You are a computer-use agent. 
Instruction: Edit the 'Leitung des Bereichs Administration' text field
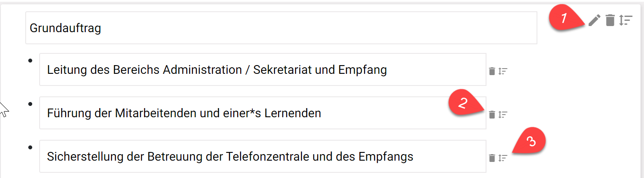(262, 69)
